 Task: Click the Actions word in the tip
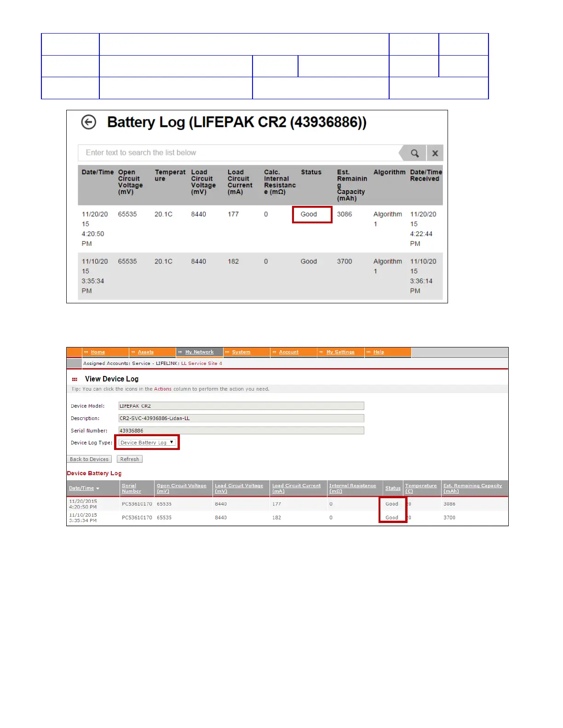[x=163, y=389]
